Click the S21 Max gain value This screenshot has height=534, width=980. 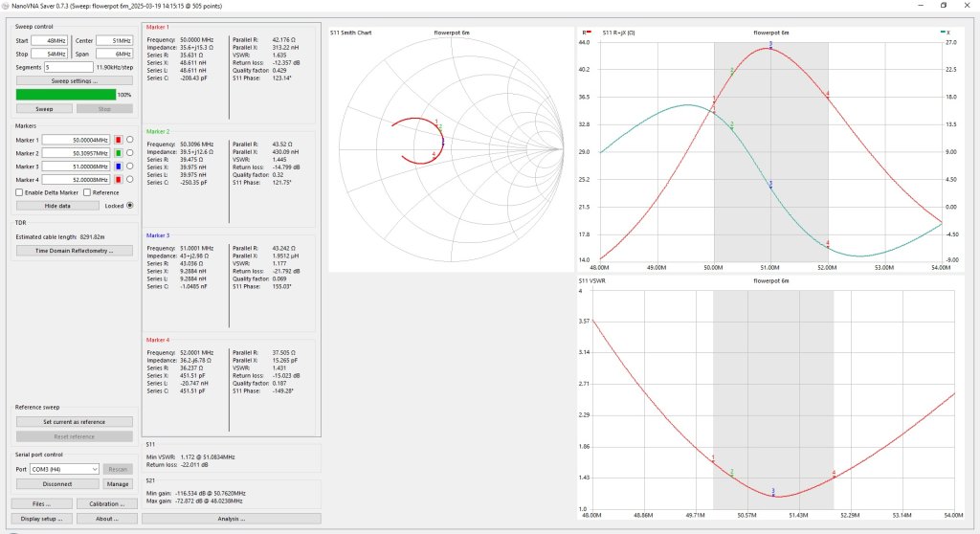(x=209, y=501)
